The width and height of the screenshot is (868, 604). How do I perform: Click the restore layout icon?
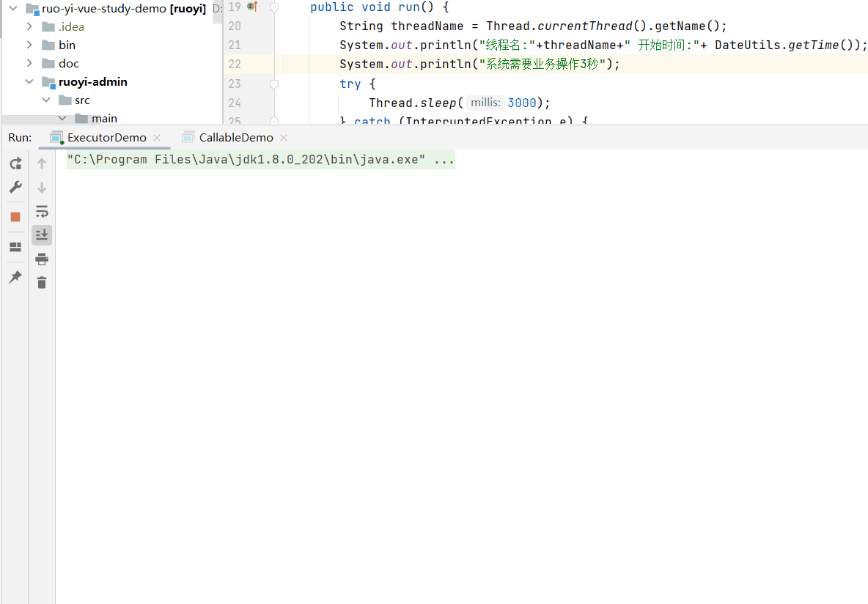point(15,247)
